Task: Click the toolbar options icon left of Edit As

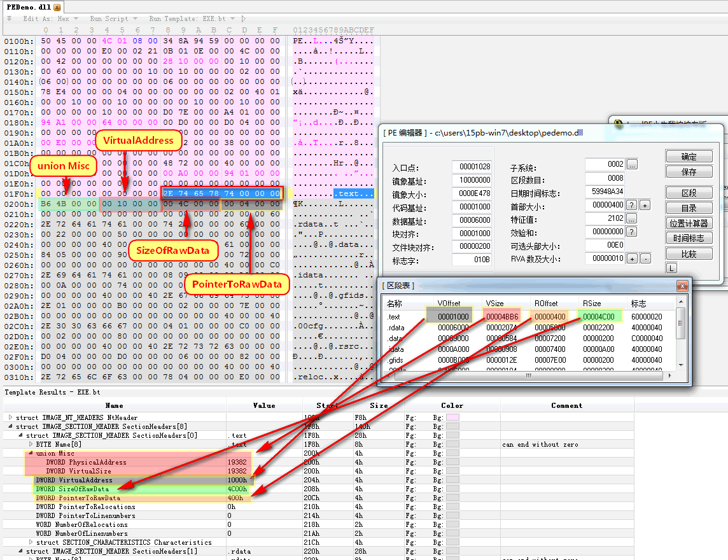Action: pyautogui.click(x=10, y=18)
